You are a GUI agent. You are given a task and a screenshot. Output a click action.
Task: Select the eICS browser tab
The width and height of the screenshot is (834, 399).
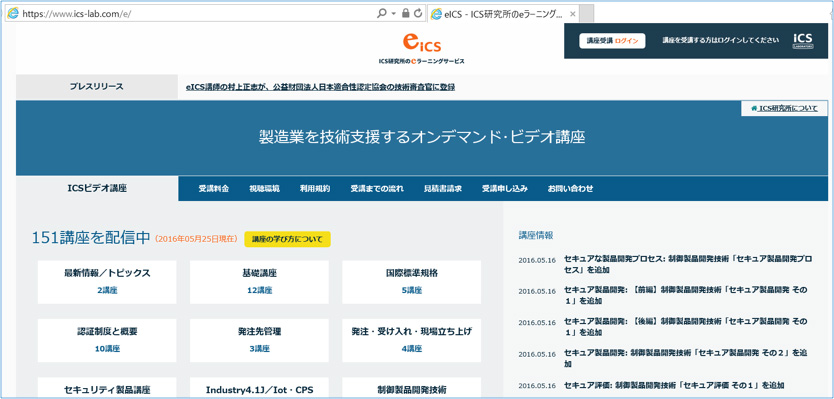coord(503,14)
